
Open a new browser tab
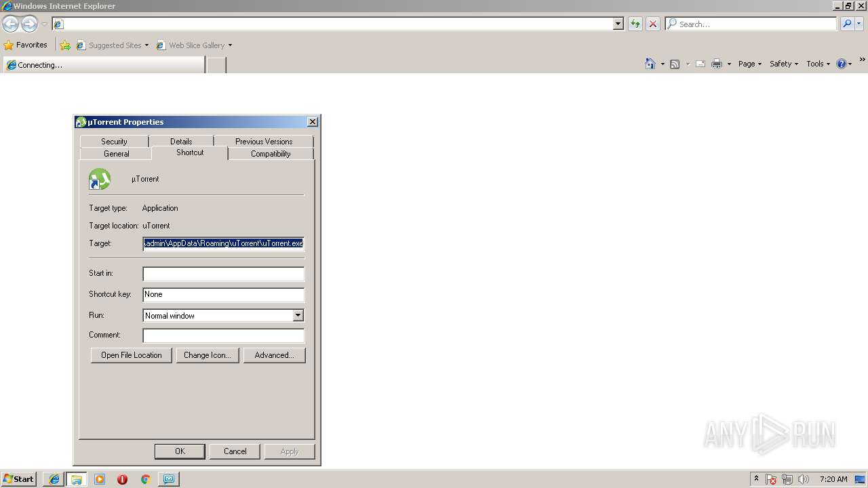(216, 65)
